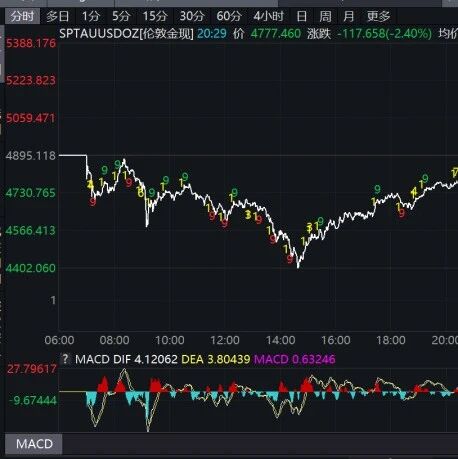Open the 60分 hourly chart
Screen dimensions: 458x459
pyautogui.click(x=229, y=16)
